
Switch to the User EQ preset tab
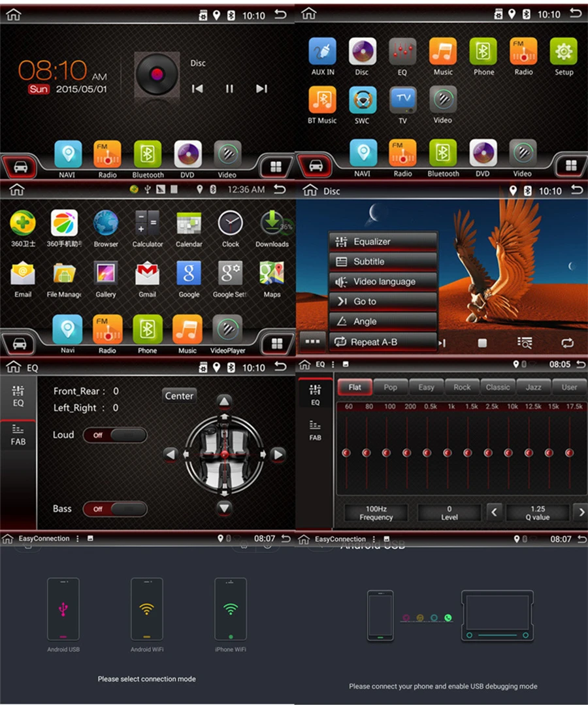pos(569,387)
